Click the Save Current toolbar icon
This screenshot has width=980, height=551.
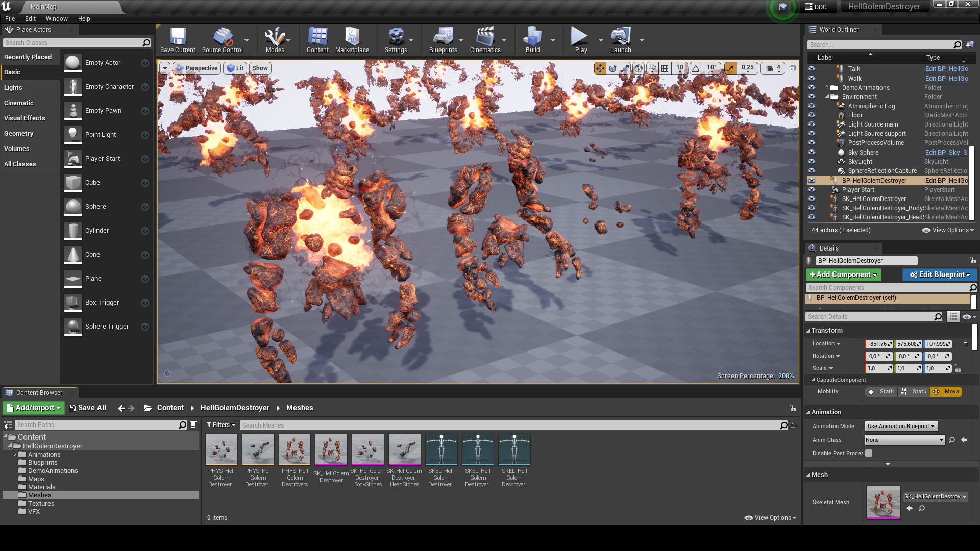click(x=178, y=40)
